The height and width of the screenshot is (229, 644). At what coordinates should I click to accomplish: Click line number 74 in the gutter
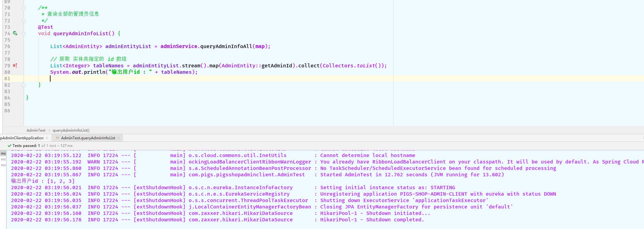pos(7,33)
